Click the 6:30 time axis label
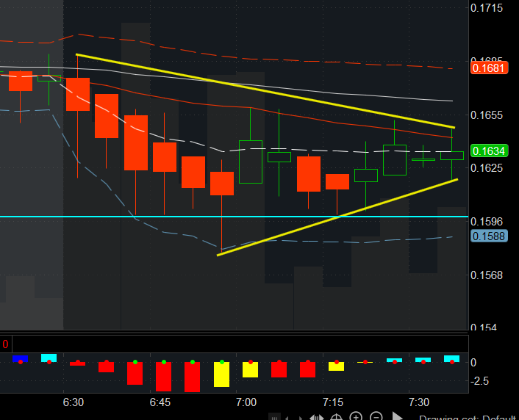Image resolution: width=519 pixels, height=420 pixels. pyautogui.click(x=74, y=402)
